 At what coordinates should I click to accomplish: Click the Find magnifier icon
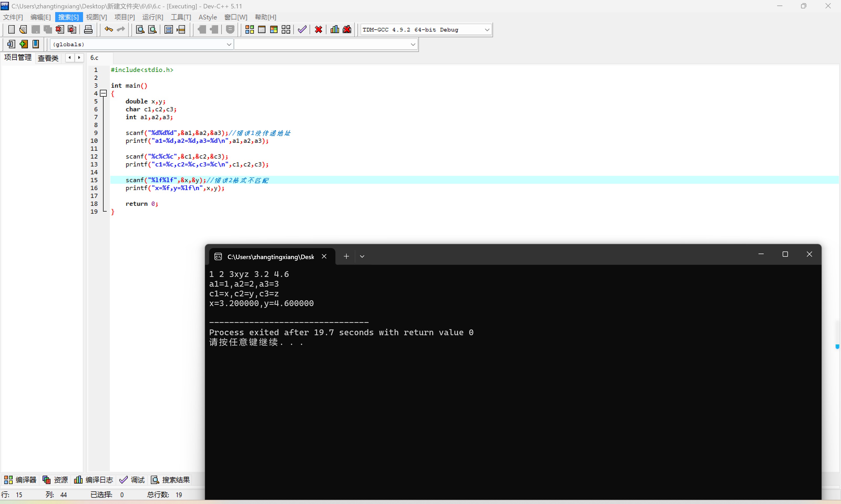pos(140,30)
